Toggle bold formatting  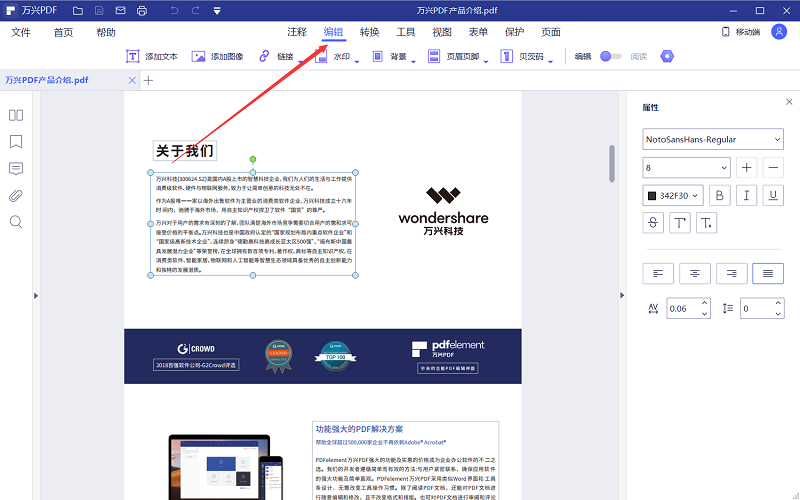[719, 195]
